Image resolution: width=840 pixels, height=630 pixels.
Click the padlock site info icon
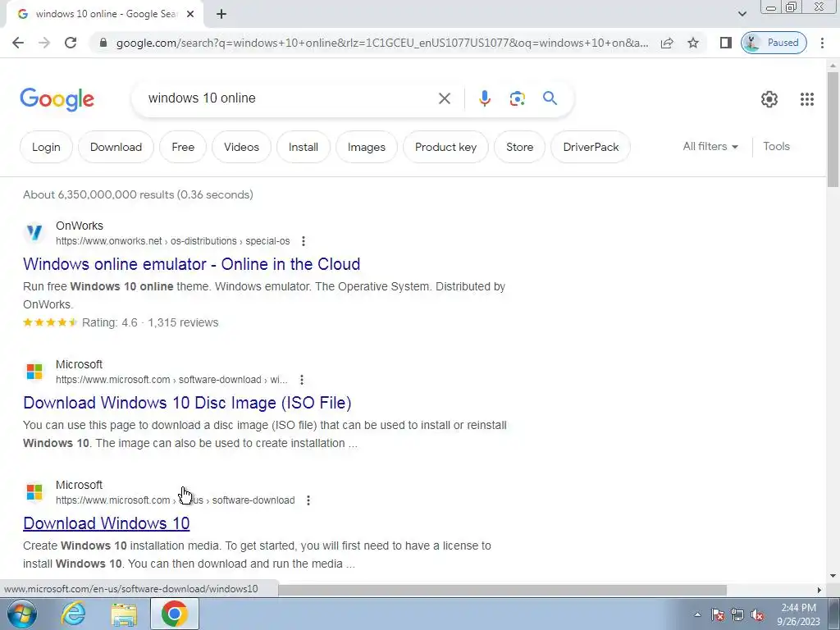pos(103,43)
